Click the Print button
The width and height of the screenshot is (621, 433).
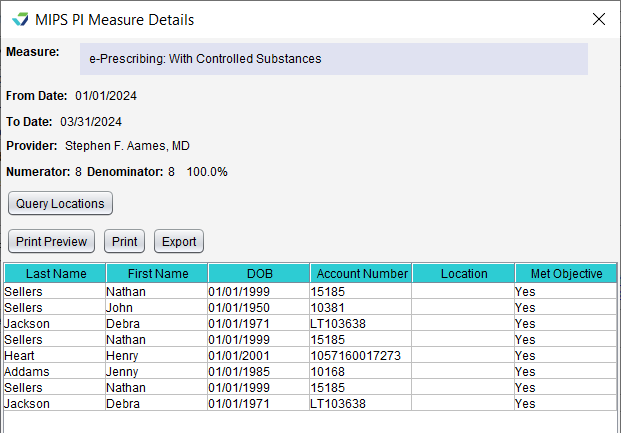point(124,241)
